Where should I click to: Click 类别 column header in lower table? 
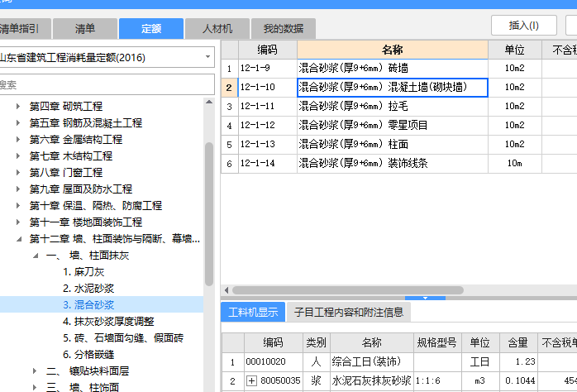(x=317, y=342)
